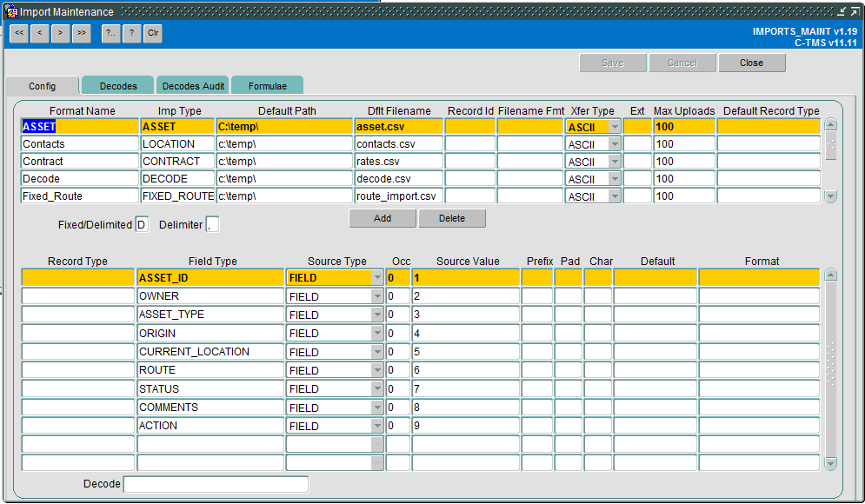The height and width of the screenshot is (504, 865).
Task: Jump to last record with >> button
Action: (x=82, y=33)
